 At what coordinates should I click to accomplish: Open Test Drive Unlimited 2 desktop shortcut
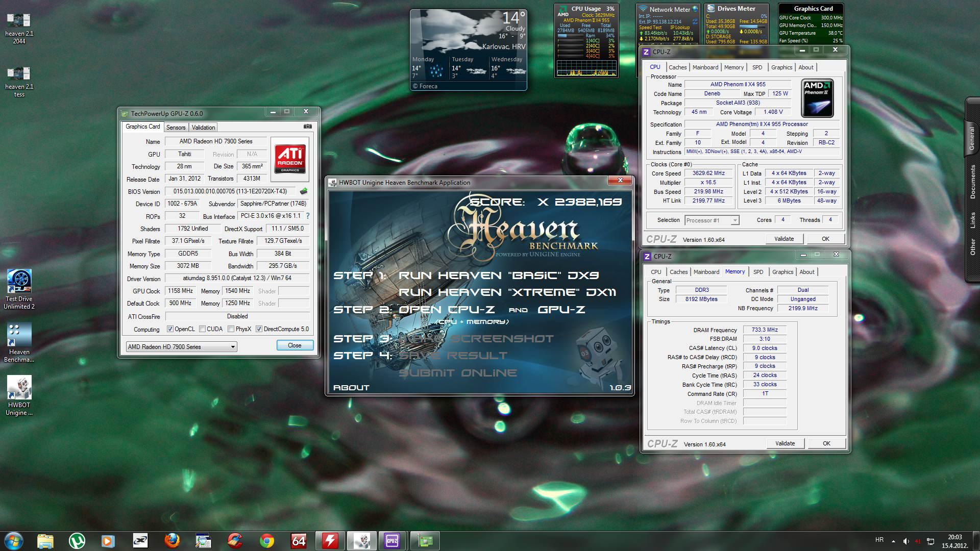tap(19, 289)
